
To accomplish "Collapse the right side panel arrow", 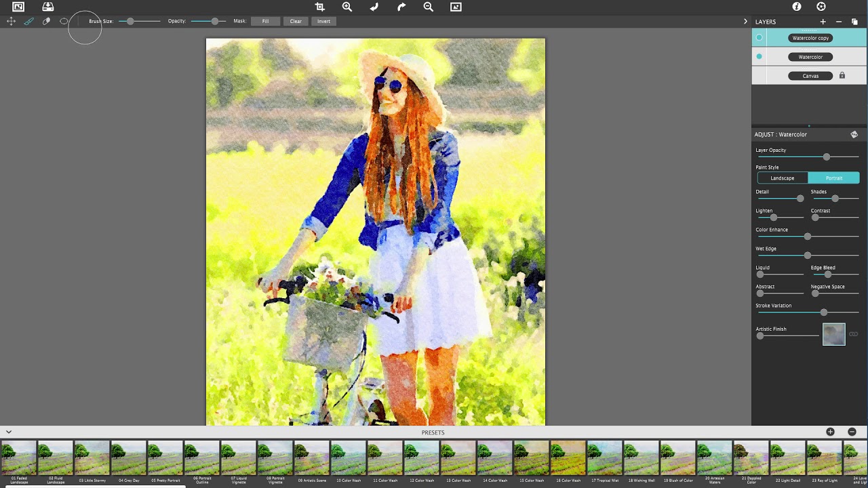I will click(745, 21).
